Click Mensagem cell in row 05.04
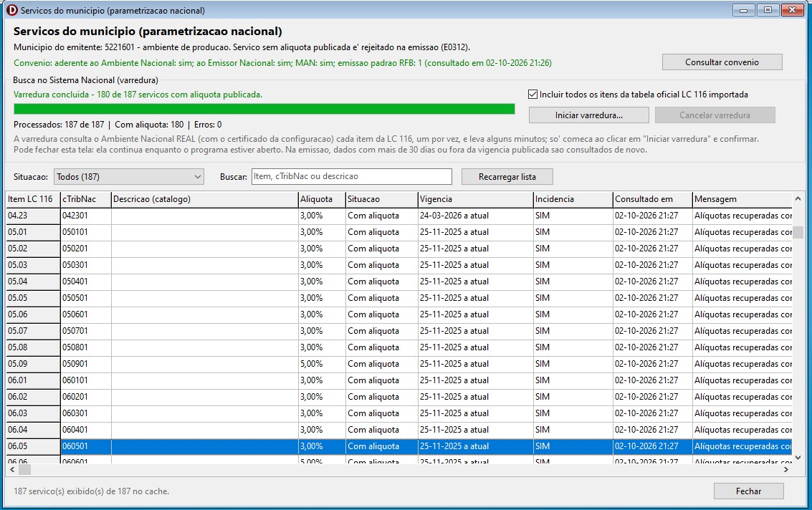This screenshot has height=510, width=812. click(742, 282)
